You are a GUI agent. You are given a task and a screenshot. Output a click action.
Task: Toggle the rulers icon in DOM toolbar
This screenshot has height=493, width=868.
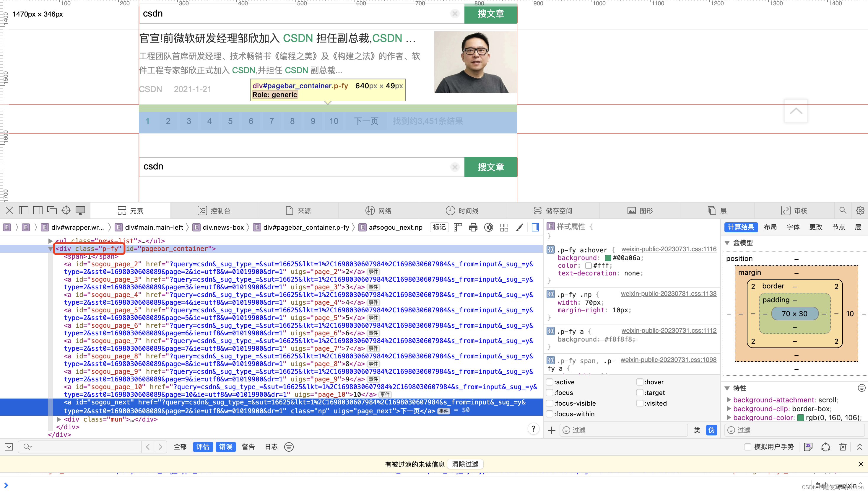(458, 227)
